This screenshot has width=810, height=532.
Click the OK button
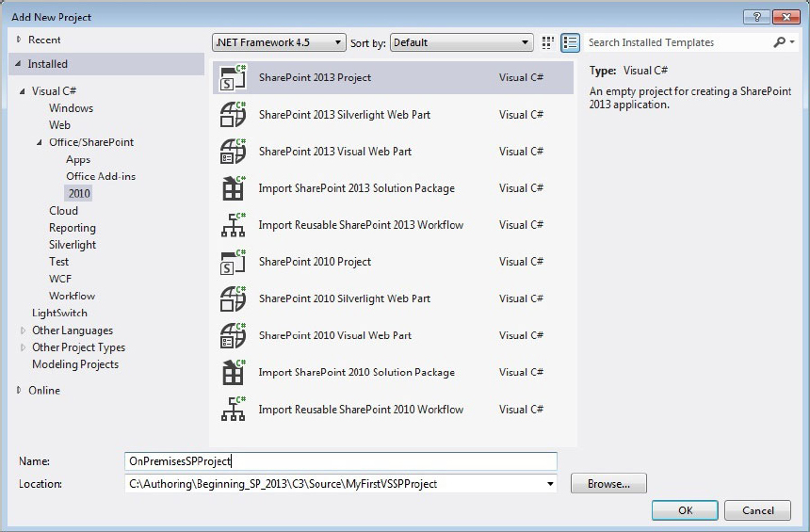click(685, 510)
